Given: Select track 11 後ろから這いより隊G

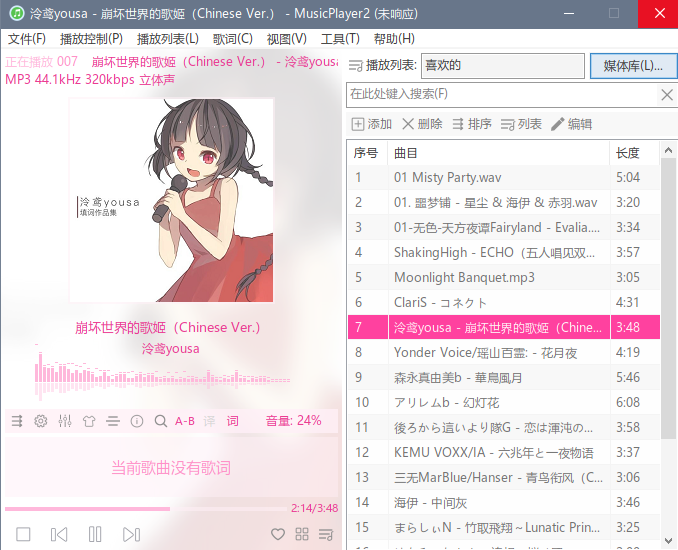Looking at the screenshot, I should coord(504,428).
